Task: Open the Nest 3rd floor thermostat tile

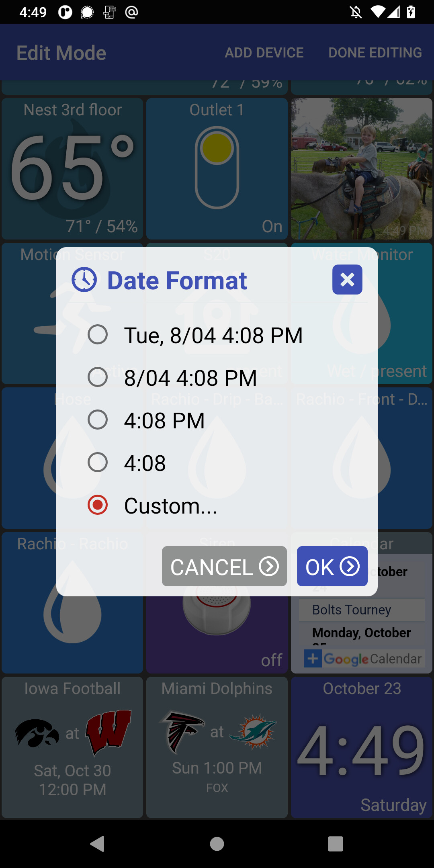Action: pos(72,169)
